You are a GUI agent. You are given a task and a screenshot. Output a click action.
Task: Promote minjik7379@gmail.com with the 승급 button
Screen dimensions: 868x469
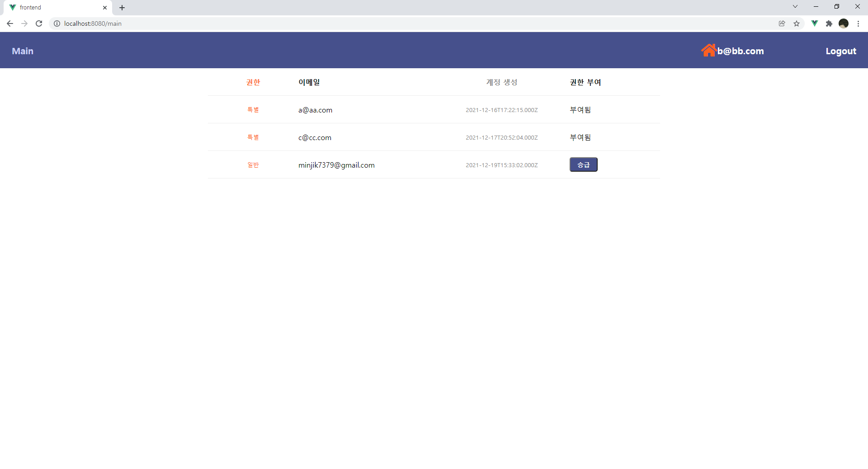click(x=583, y=164)
